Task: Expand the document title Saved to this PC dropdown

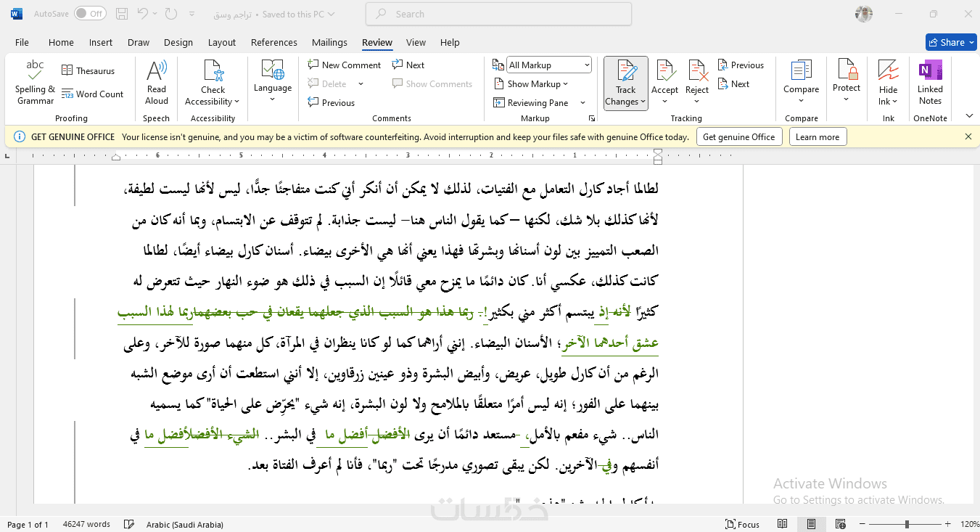Action: (x=331, y=14)
